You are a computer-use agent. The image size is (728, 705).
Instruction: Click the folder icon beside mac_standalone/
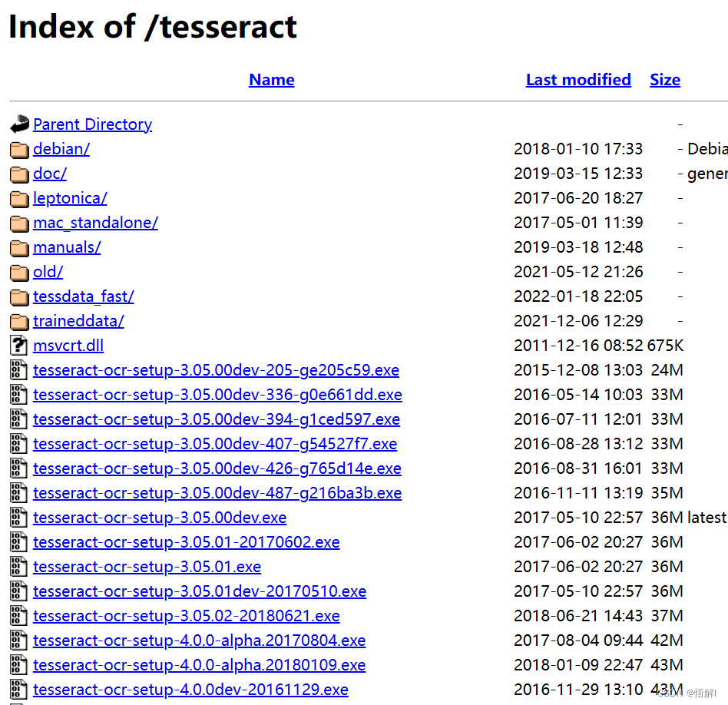[19, 223]
